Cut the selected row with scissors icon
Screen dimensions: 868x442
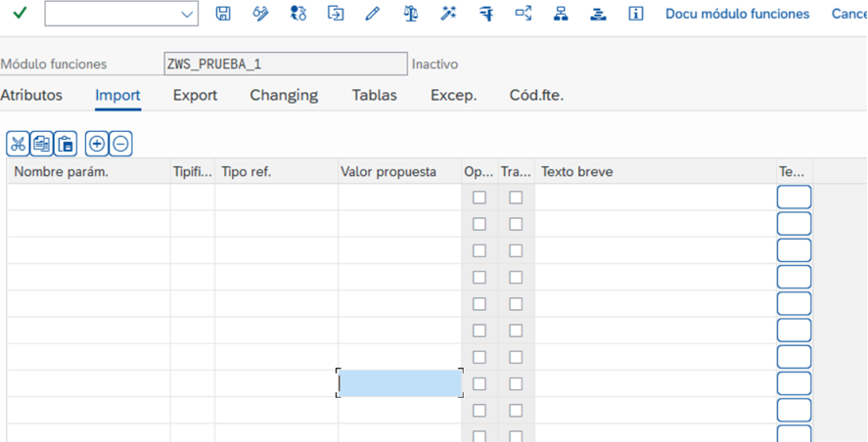(x=18, y=144)
